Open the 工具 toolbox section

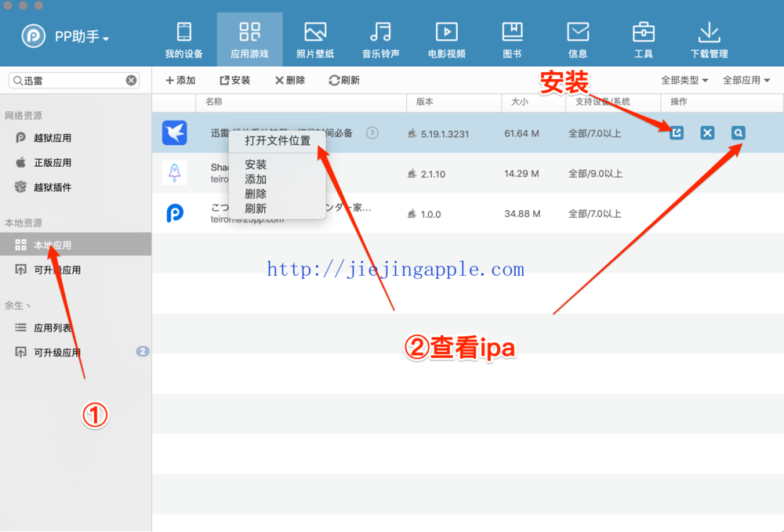click(643, 41)
